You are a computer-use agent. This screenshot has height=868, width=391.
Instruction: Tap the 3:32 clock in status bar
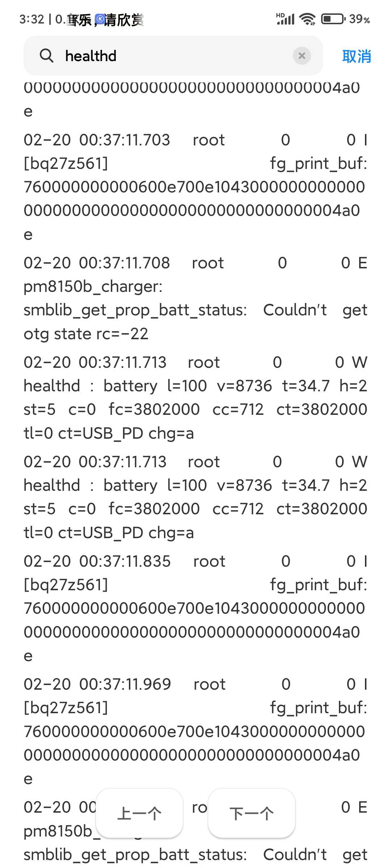coord(32,19)
